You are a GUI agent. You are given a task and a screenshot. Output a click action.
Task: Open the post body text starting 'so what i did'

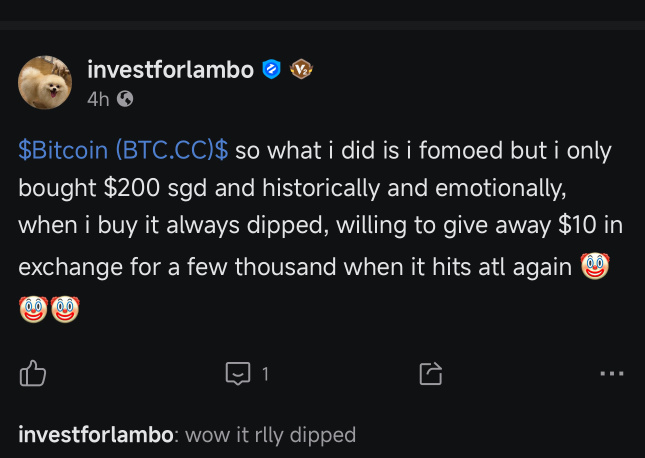click(320, 209)
